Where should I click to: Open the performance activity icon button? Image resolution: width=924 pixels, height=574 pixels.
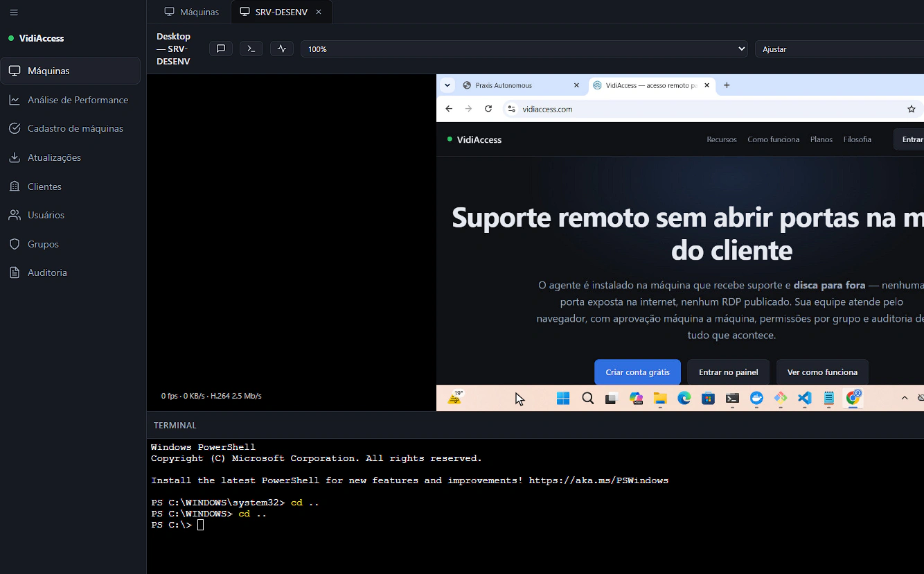tap(282, 49)
